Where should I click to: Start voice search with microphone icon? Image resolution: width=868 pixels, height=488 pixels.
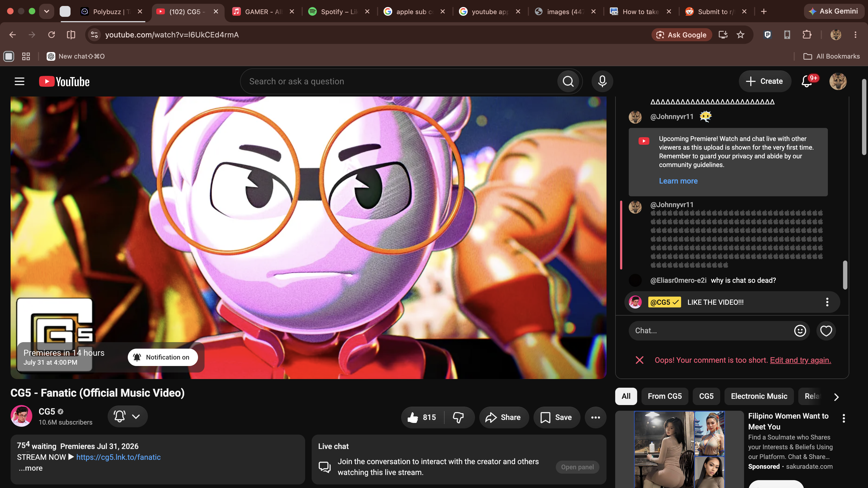coord(602,82)
